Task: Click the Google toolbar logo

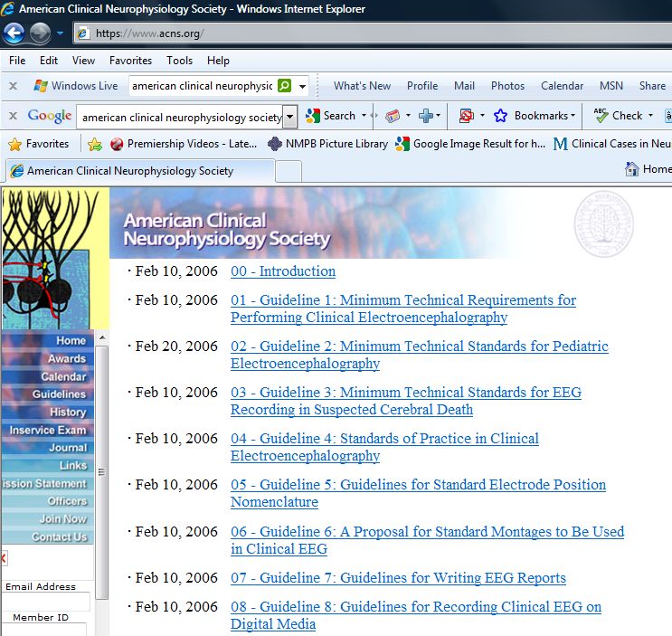Action: tap(49, 116)
